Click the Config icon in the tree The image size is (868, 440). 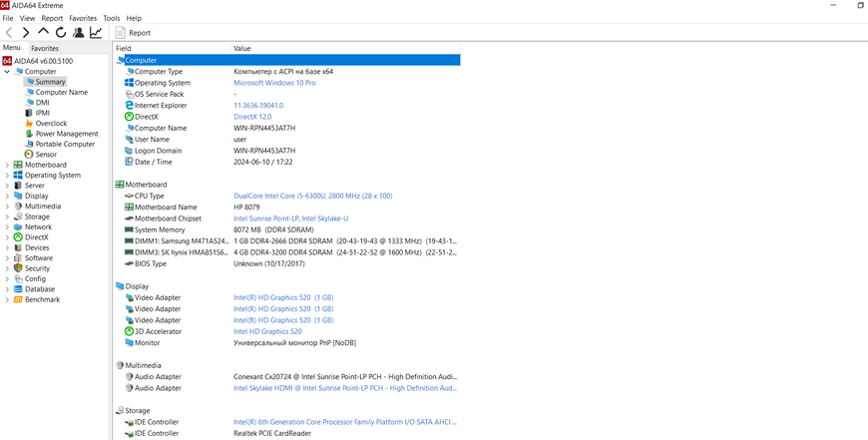click(x=18, y=279)
